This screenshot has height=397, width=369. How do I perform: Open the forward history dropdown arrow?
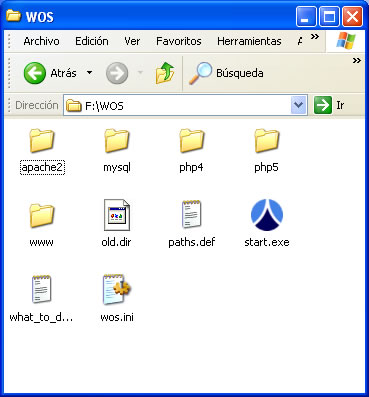(x=140, y=72)
